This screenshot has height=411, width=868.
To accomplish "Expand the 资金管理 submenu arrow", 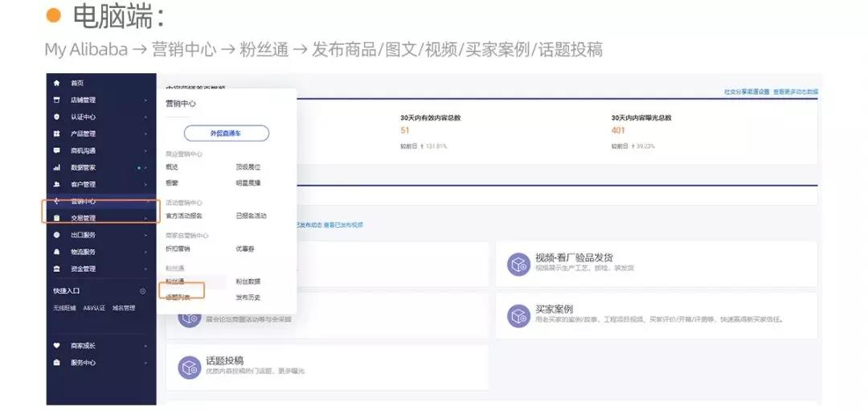I will coord(145,269).
